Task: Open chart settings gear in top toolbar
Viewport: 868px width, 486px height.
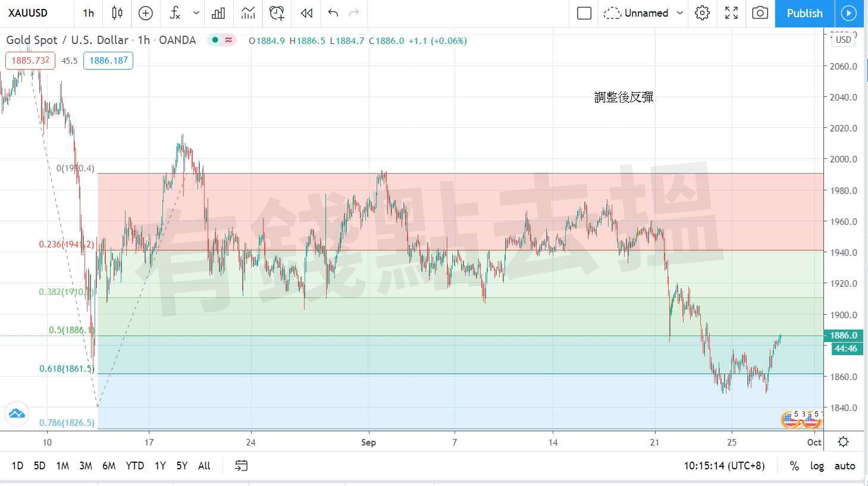Action: [702, 13]
